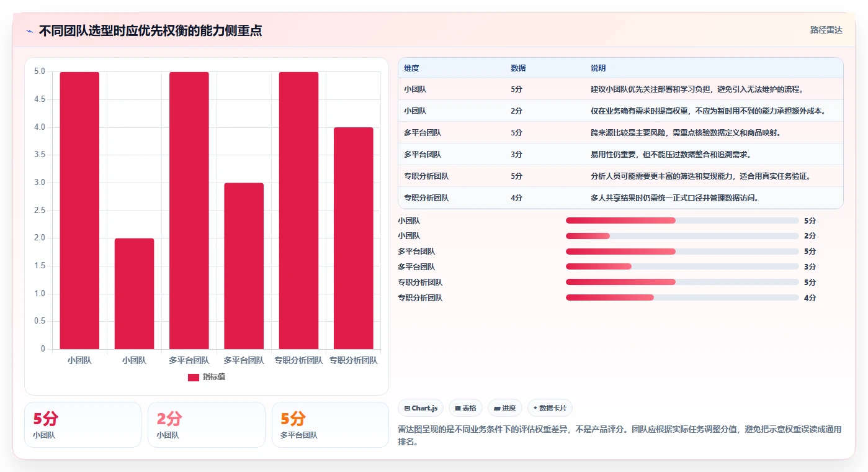Click the 3分 value in the table's 多平台团队 row
Screen dimensions: 868x472
516,155
